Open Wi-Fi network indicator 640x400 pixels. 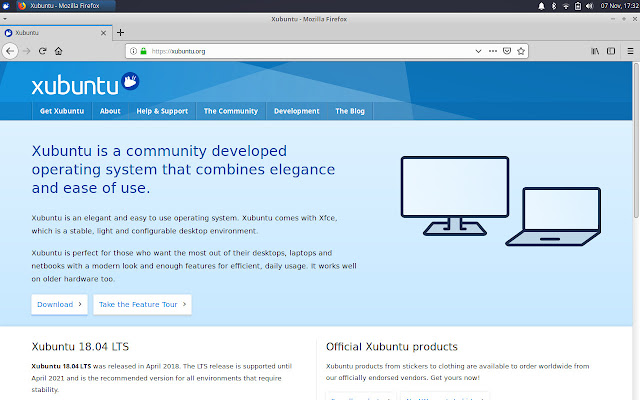tap(566, 6)
